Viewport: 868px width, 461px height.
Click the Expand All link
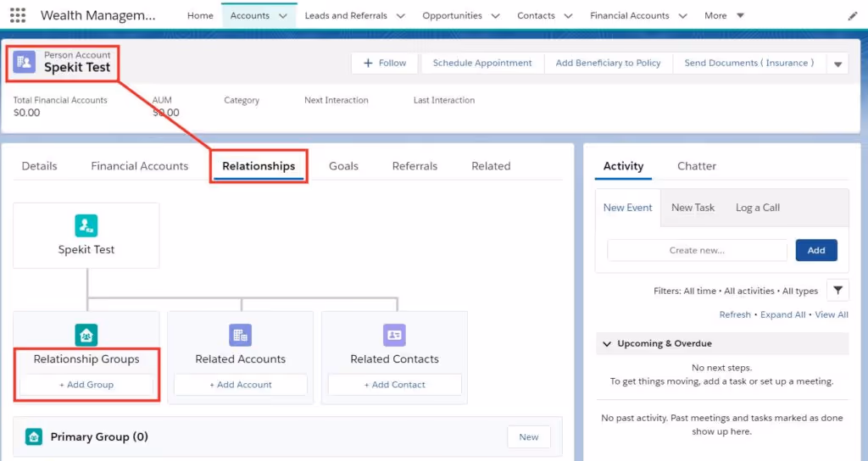782,315
